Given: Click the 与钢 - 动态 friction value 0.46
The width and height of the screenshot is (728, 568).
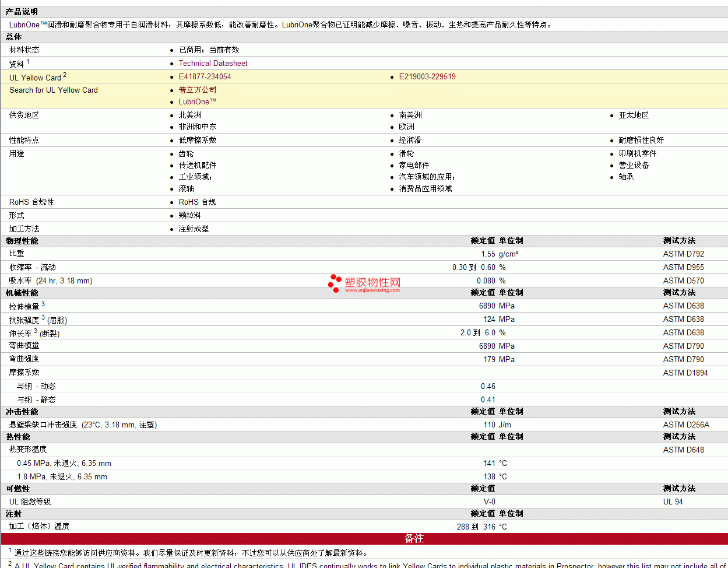Looking at the screenshot, I should [488, 386].
